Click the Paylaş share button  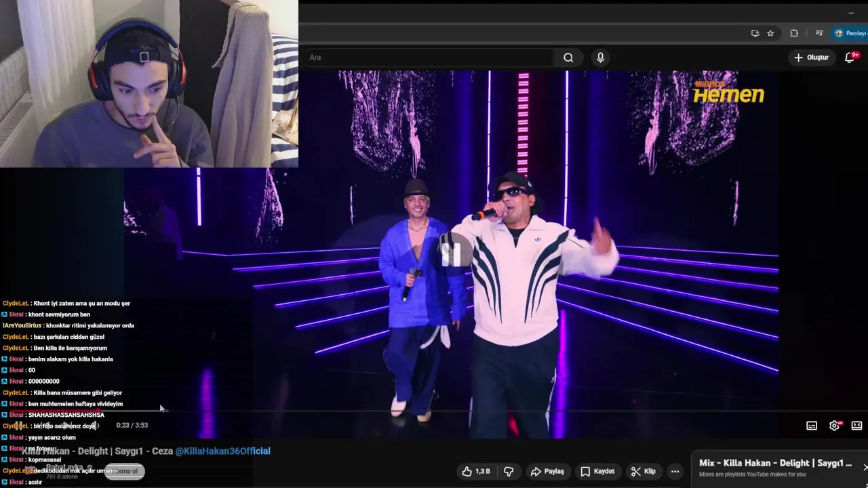click(547, 471)
